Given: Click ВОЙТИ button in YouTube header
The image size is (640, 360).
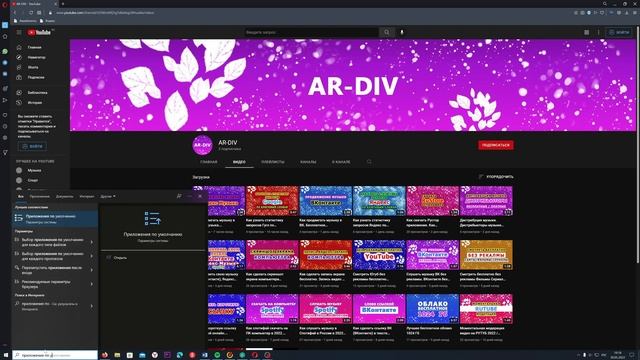Looking at the screenshot, I should click(x=619, y=32).
